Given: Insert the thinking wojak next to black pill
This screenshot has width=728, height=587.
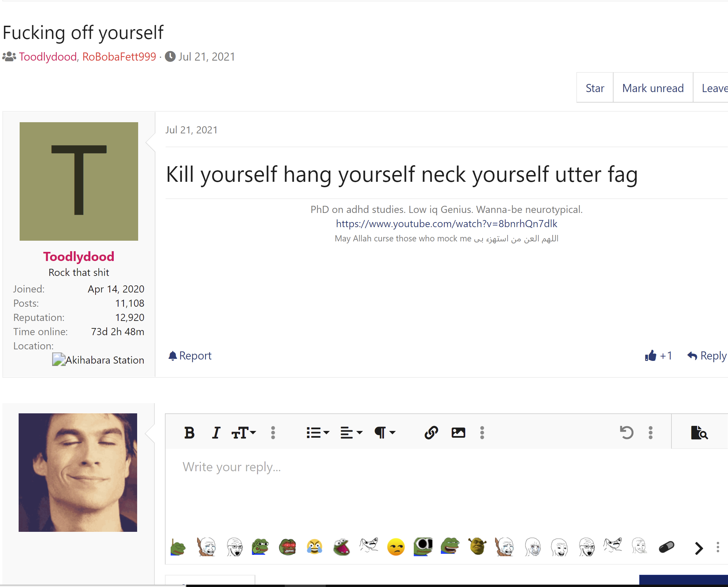Looking at the screenshot, I should [639, 546].
